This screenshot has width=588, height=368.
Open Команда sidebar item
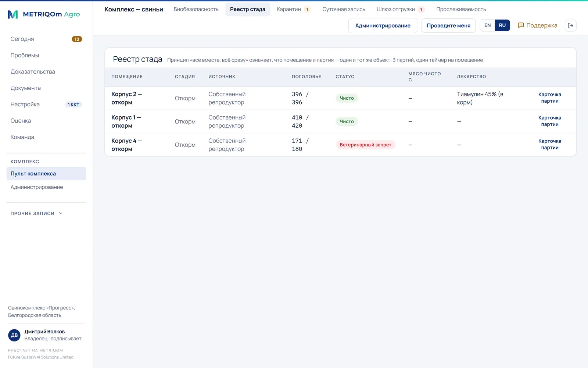tap(46, 137)
